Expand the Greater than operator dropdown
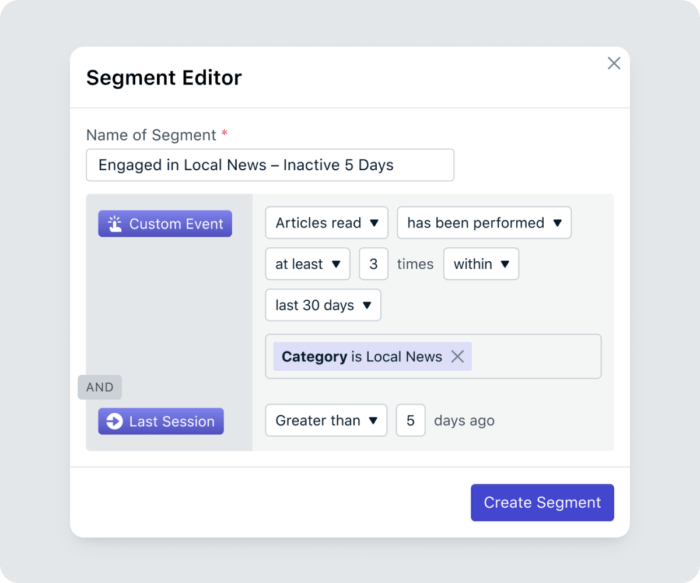 [326, 420]
